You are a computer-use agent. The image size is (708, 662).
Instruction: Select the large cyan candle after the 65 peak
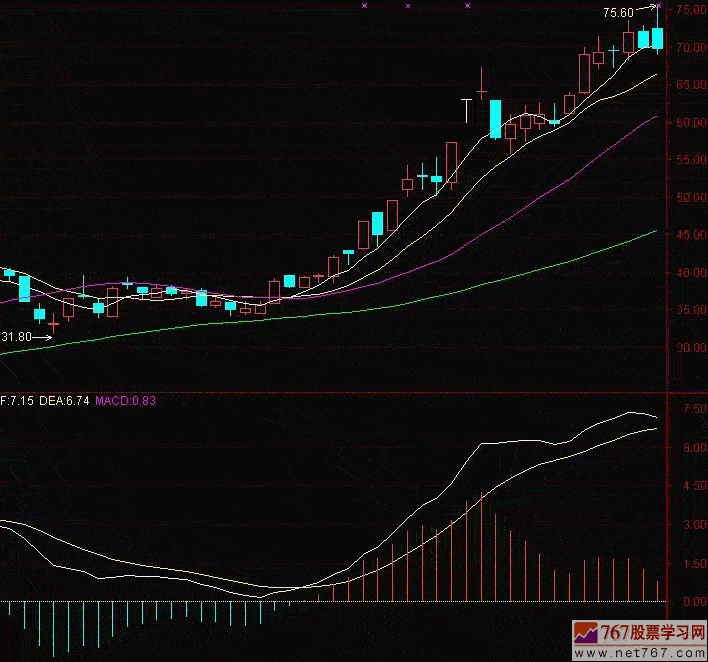click(495, 119)
